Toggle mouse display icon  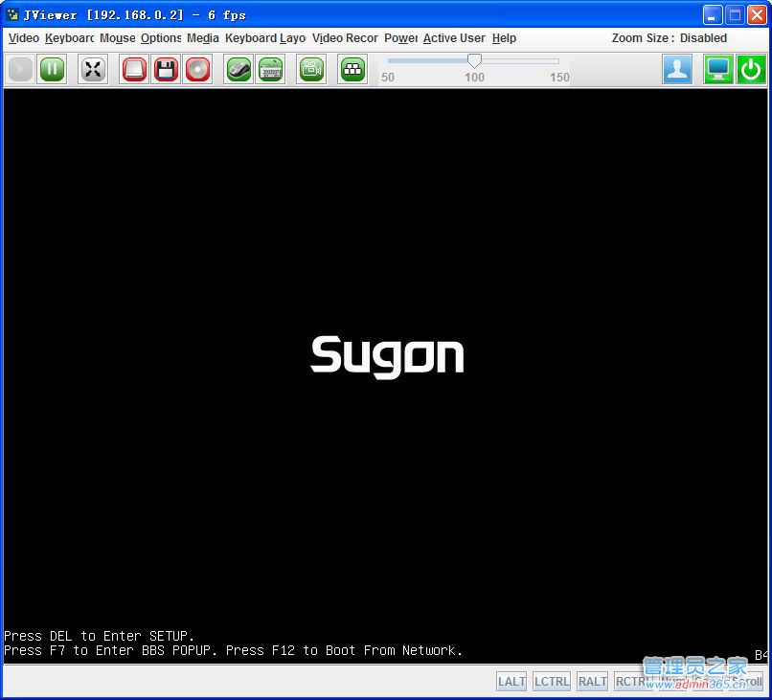point(238,69)
